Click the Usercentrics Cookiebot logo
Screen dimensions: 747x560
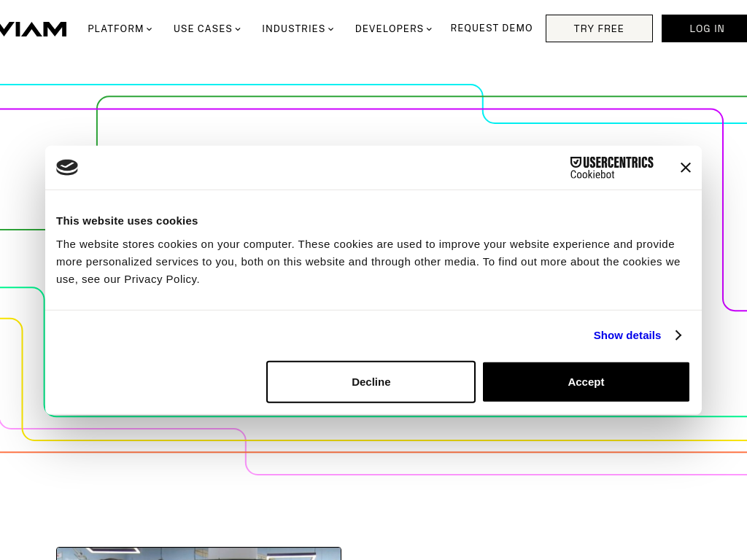click(611, 168)
